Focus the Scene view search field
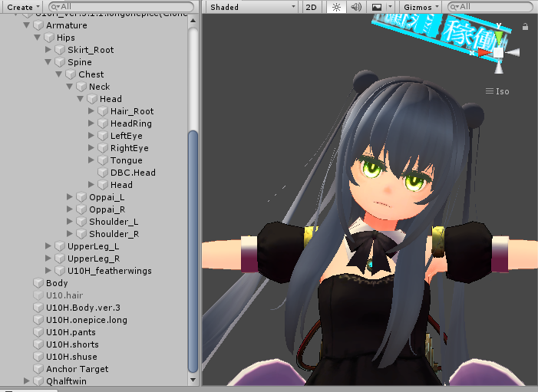Image resolution: width=538 pixels, height=392 pixels. [x=490, y=6]
